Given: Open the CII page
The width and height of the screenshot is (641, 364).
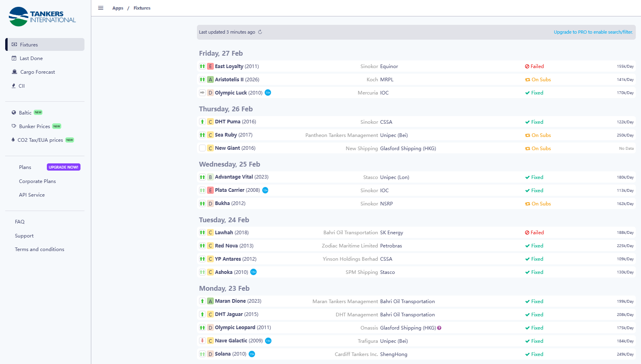Looking at the screenshot, I should click(x=22, y=86).
